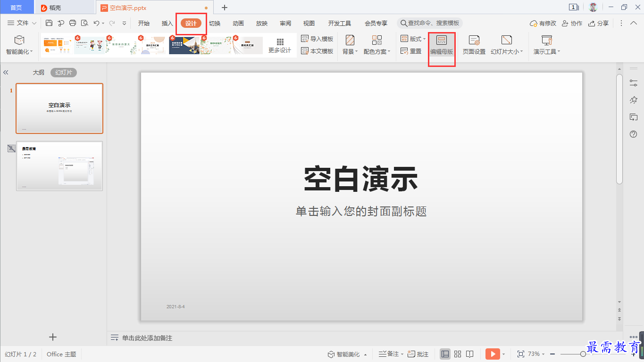Open the 审阅 review tab
This screenshot has width=644, height=362.
click(x=285, y=23)
